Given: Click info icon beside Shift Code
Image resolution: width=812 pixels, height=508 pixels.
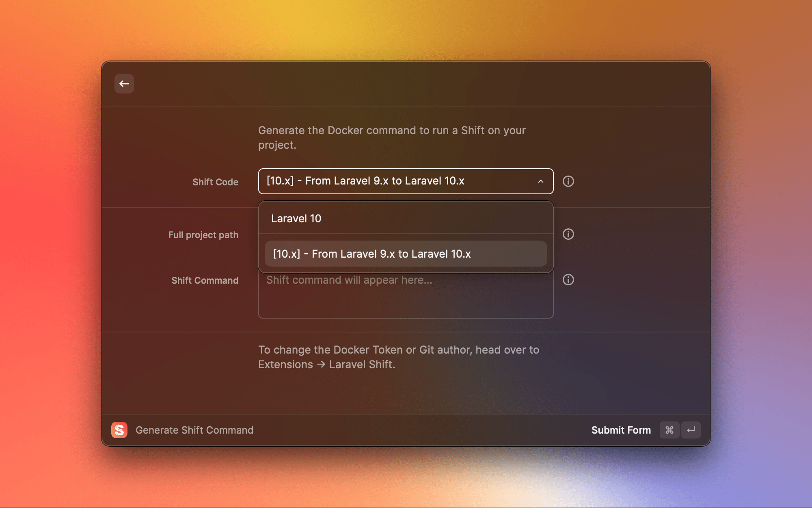Looking at the screenshot, I should (568, 181).
